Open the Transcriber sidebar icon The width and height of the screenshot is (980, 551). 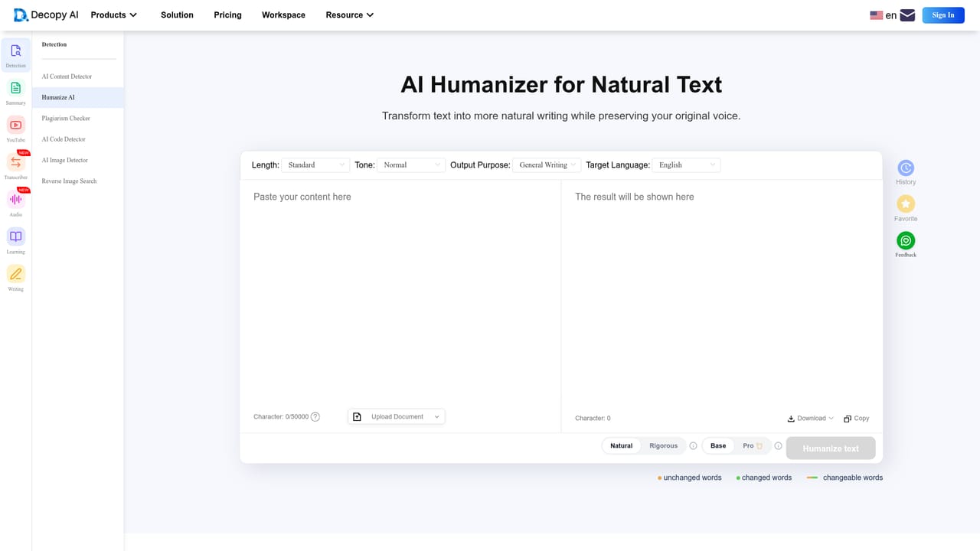coord(16,162)
